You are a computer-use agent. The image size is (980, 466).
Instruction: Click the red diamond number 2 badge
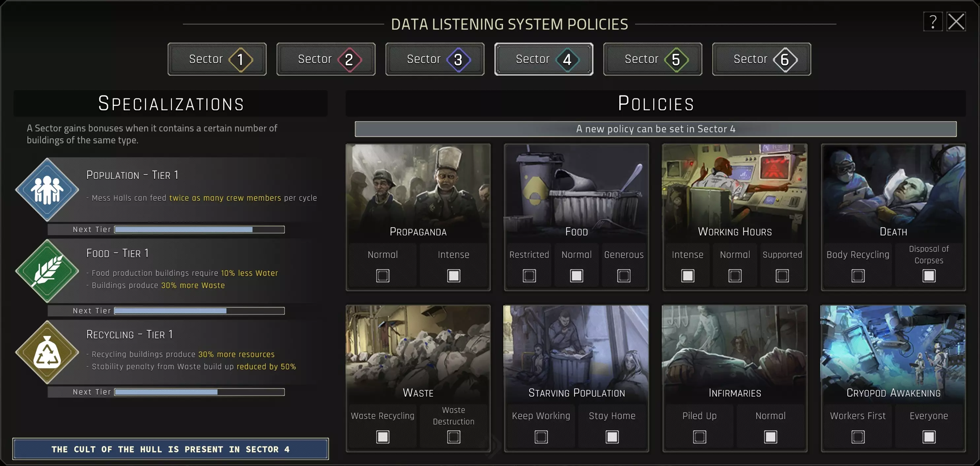coord(349,59)
